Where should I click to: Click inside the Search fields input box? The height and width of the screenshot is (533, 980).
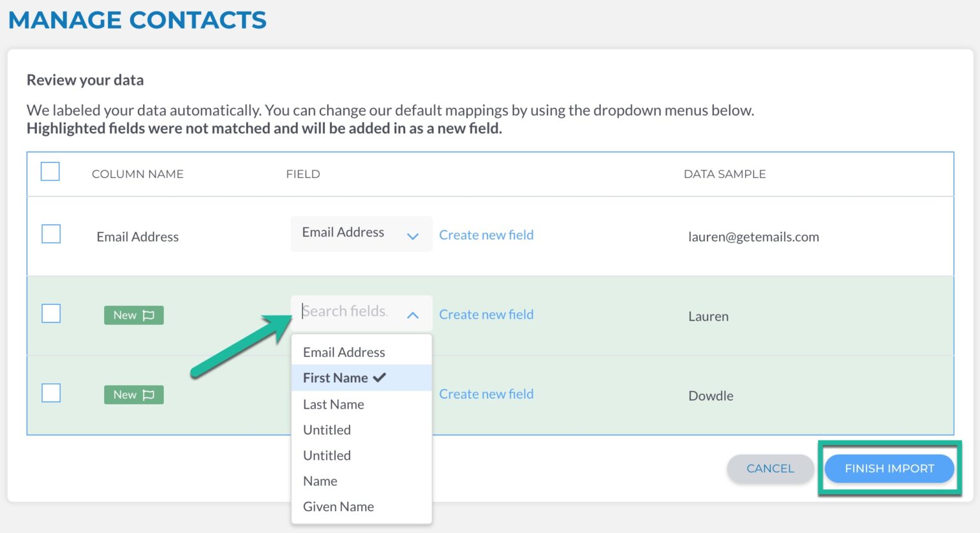tap(345, 311)
